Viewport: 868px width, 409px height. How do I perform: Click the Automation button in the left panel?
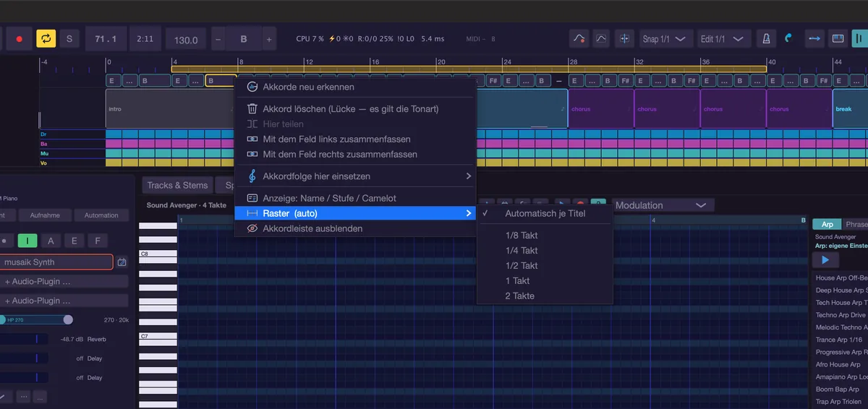point(101,215)
